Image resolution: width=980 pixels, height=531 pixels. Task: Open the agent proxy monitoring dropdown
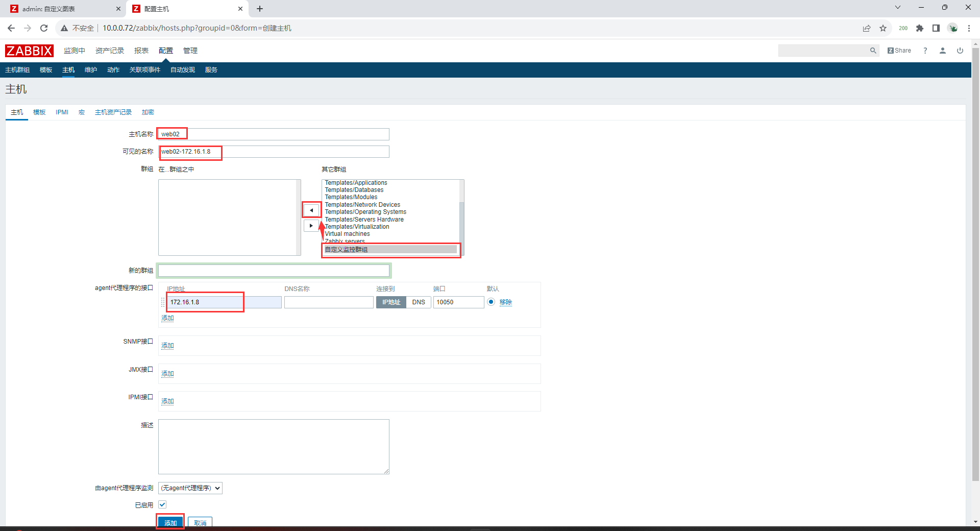[x=190, y=488]
